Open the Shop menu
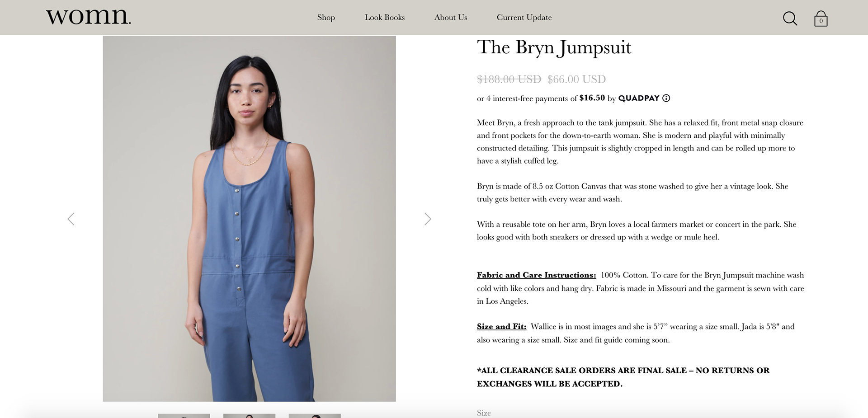868x418 pixels. pyautogui.click(x=326, y=18)
